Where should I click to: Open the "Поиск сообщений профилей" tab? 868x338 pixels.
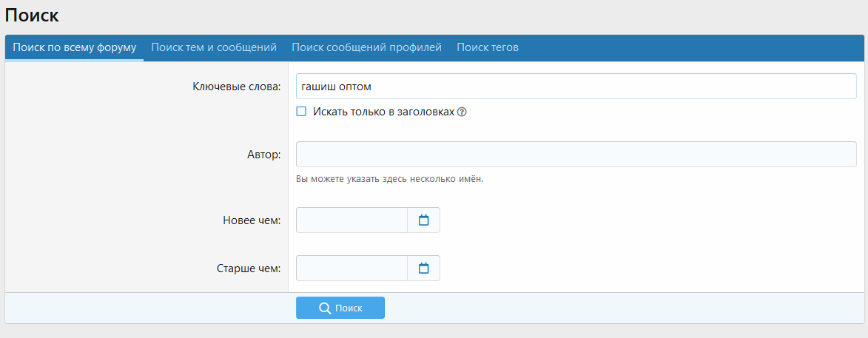click(366, 47)
